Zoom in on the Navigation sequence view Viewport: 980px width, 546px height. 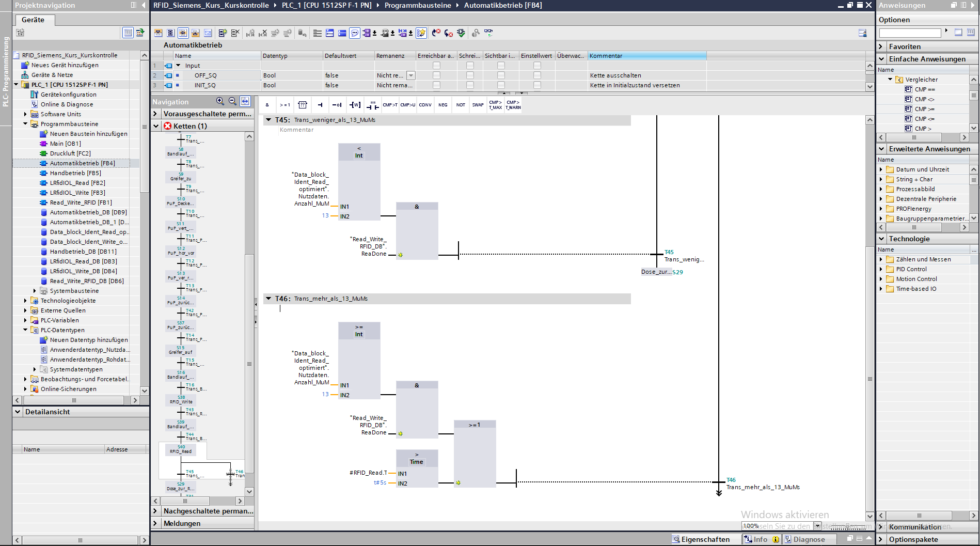pyautogui.click(x=220, y=101)
